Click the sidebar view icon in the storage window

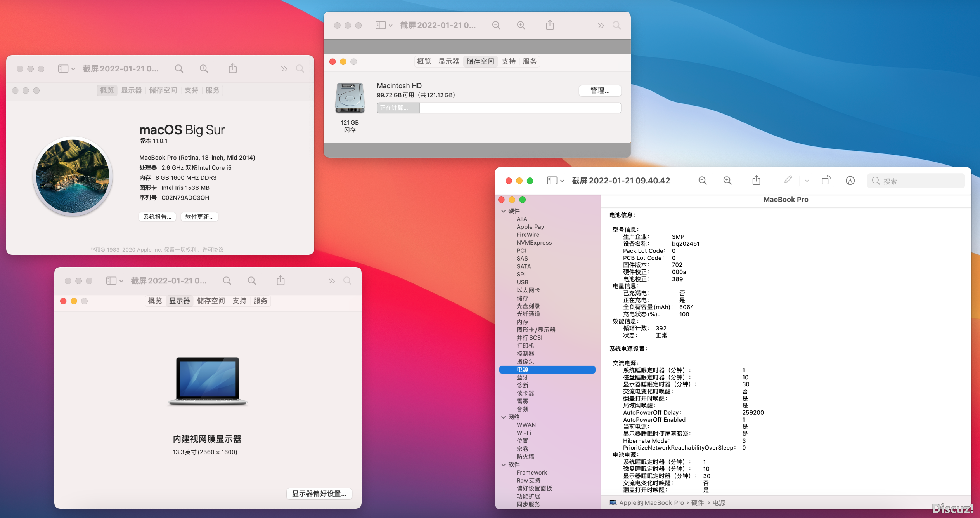tap(380, 25)
